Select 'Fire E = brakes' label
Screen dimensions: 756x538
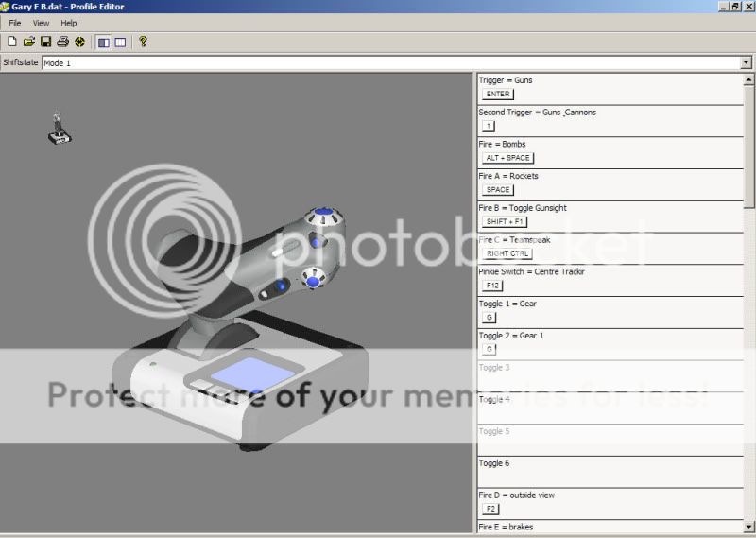tap(506, 527)
